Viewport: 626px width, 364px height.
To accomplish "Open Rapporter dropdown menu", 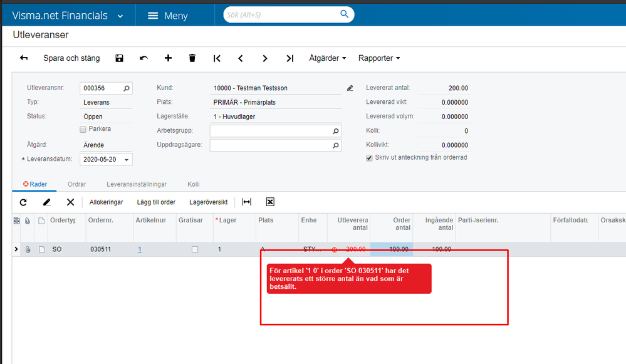I will pos(379,58).
